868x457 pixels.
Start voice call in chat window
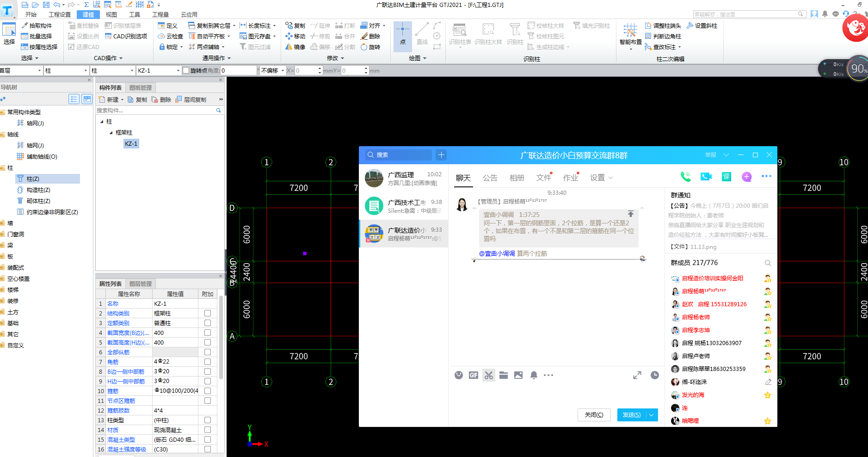pos(685,177)
